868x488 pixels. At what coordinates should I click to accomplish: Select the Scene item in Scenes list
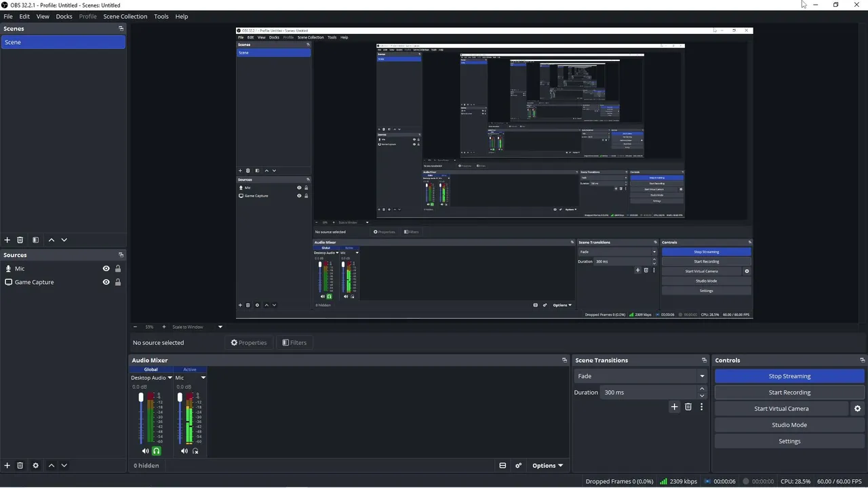point(63,42)
